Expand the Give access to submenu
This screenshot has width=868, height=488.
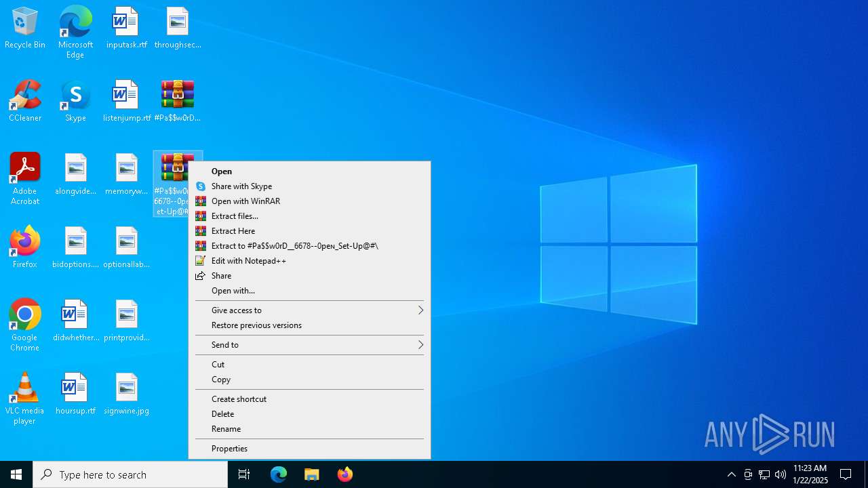[309, 310]
